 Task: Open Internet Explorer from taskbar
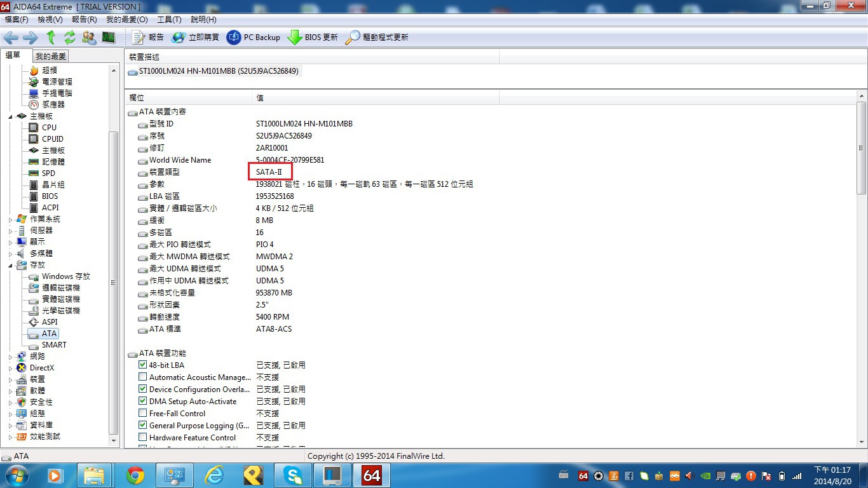tap(214, 475)
